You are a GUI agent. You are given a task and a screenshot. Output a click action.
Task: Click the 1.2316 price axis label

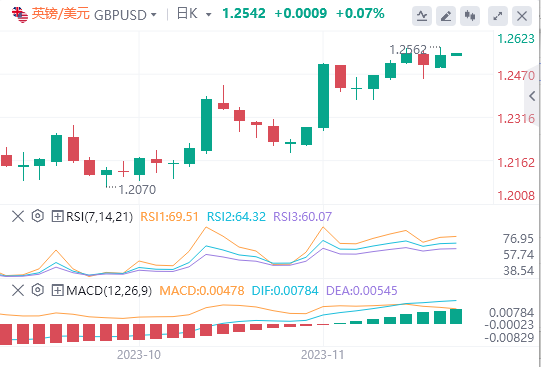[x=516, y=119]
